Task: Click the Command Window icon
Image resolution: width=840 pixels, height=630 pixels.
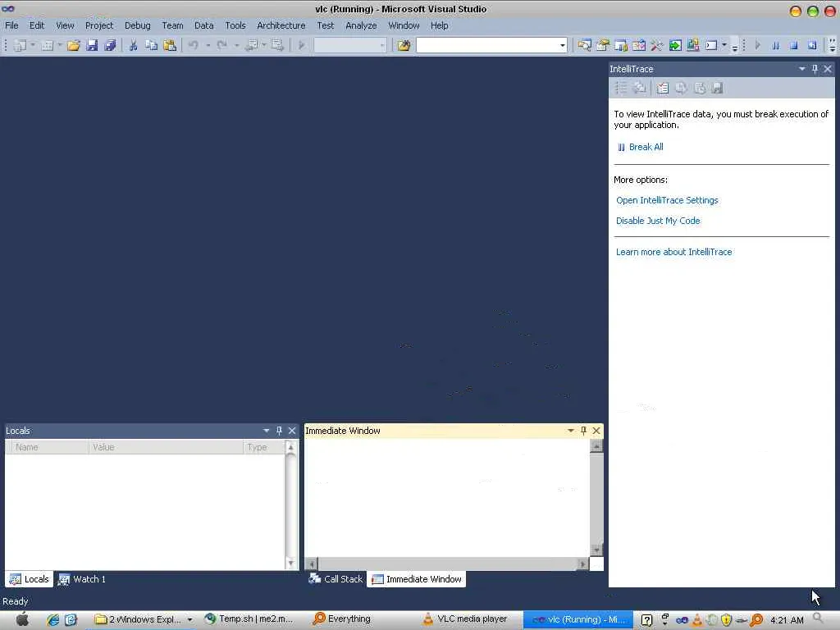Action: click(711, 46)
